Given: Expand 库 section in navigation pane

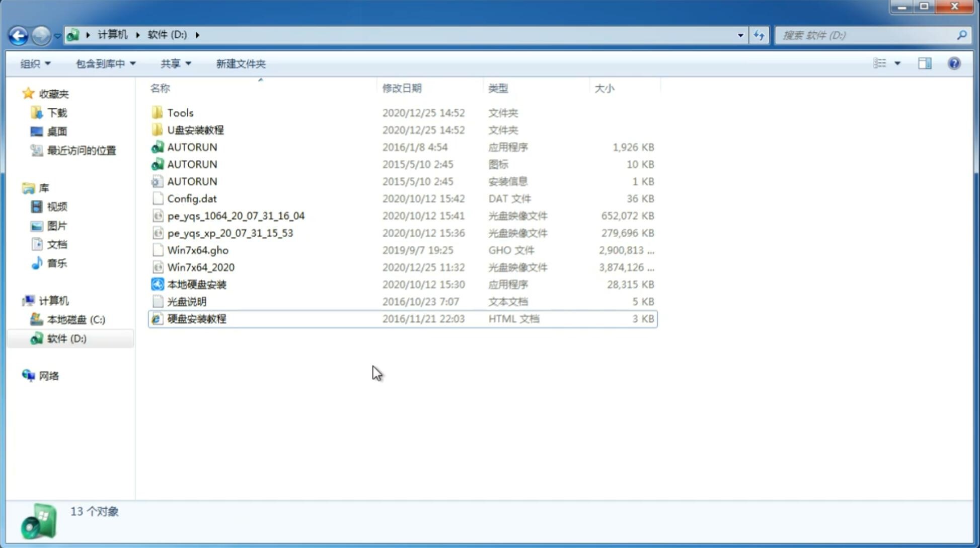Looking at the screenshot, I should click(x=18, y=187).
